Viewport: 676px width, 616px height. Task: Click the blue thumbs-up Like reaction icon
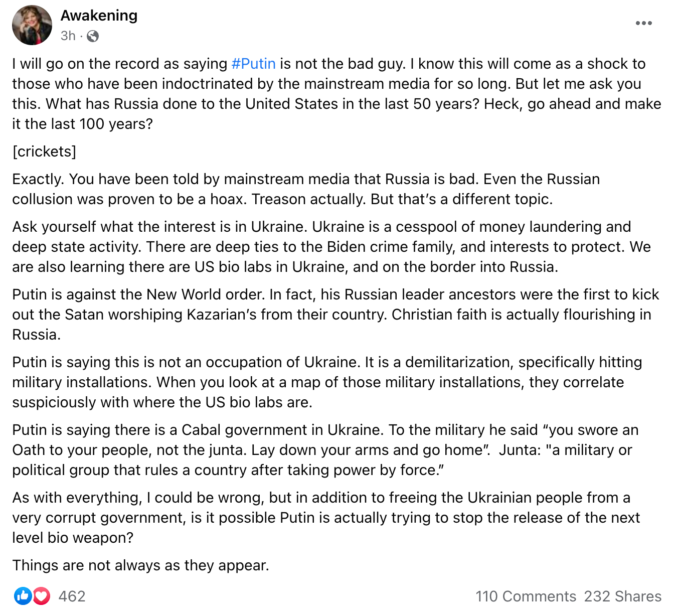tap(23, 596)
